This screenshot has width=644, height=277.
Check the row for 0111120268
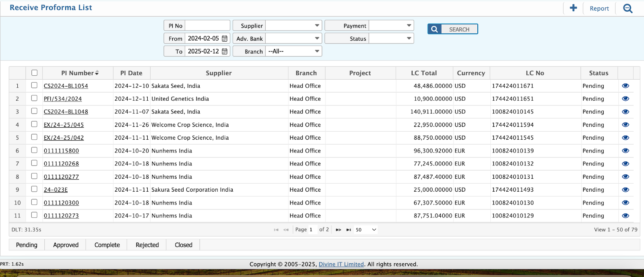click(x=34, y=163)
